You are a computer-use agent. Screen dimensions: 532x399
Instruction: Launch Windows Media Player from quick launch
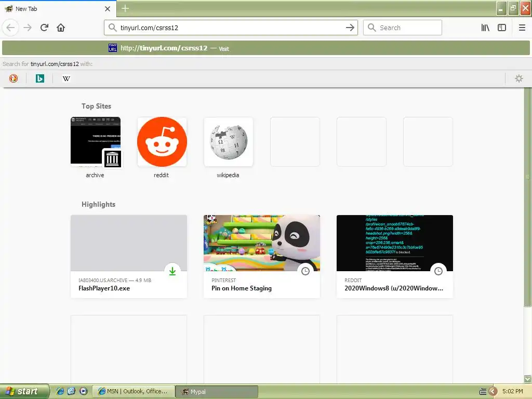coord(83,391)
